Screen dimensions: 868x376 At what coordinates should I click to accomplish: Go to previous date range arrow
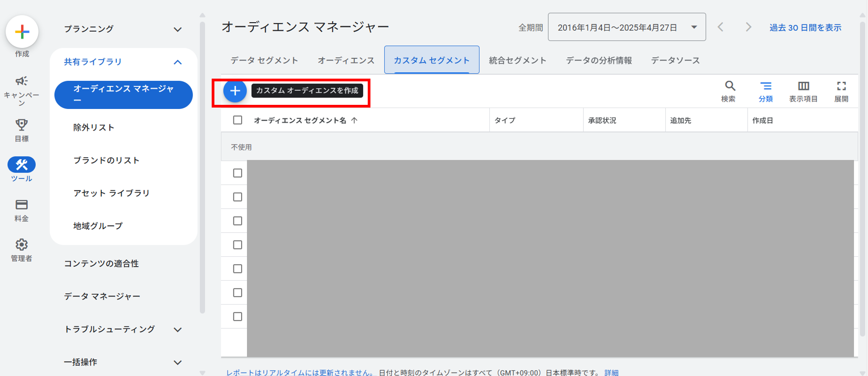(721, 27)
